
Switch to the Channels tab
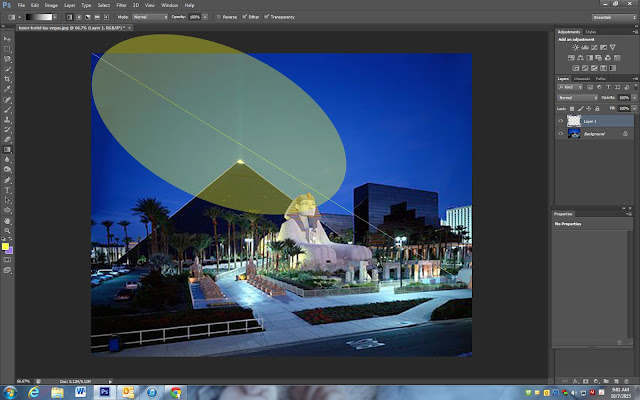pos(582,78)
